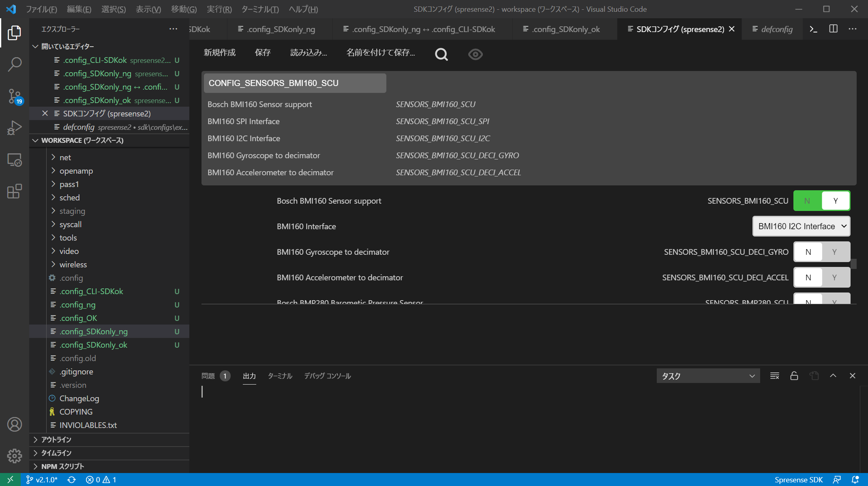Expand the wireless folder in explorer
The height and width of the screenshot is (486, 868).
[73, 265]
